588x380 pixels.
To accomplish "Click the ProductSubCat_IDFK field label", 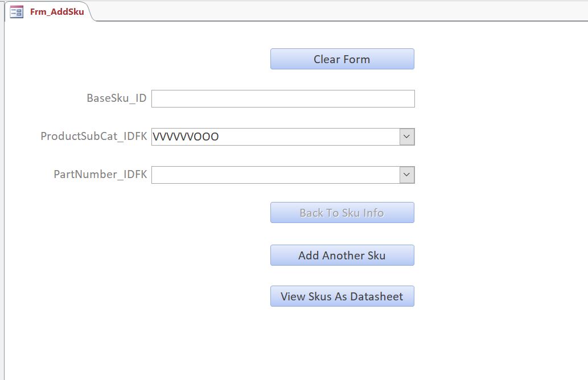I will point(94,137).
